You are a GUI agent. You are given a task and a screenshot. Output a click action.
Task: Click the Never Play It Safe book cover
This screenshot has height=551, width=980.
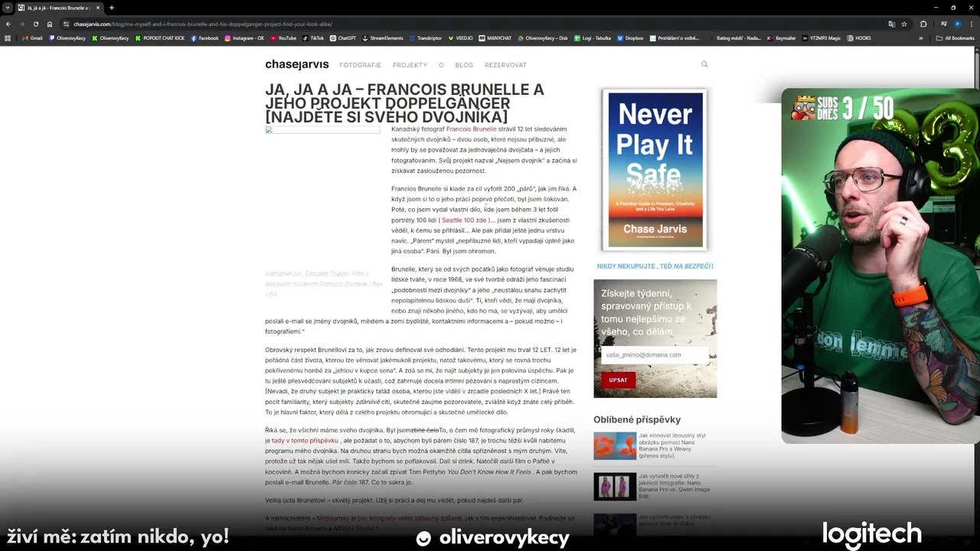[x=655, y=170]
